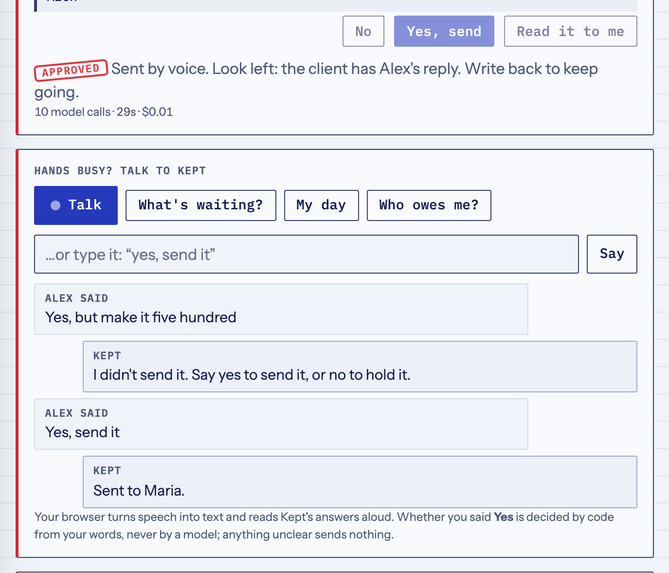Screen dimensions: 669x573
Task: Select Alex's "Yes, send it" message
Action: pos(281,424)
